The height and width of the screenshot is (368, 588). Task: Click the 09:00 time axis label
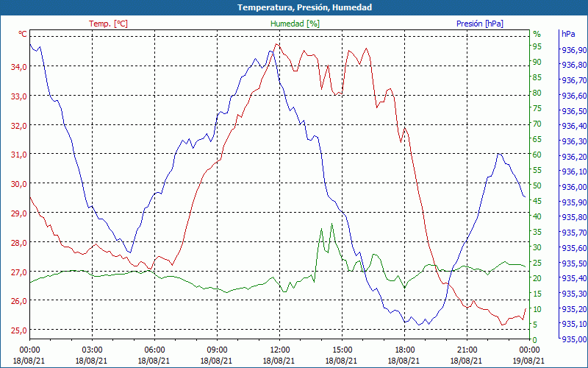[x=217, y=351]
